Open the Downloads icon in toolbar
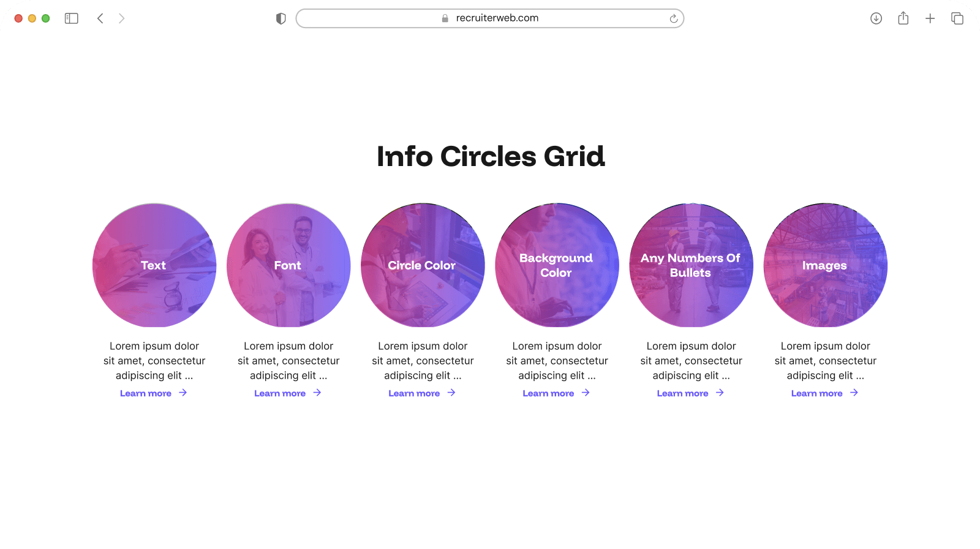980x549 pixels. [x=876, y=18]
